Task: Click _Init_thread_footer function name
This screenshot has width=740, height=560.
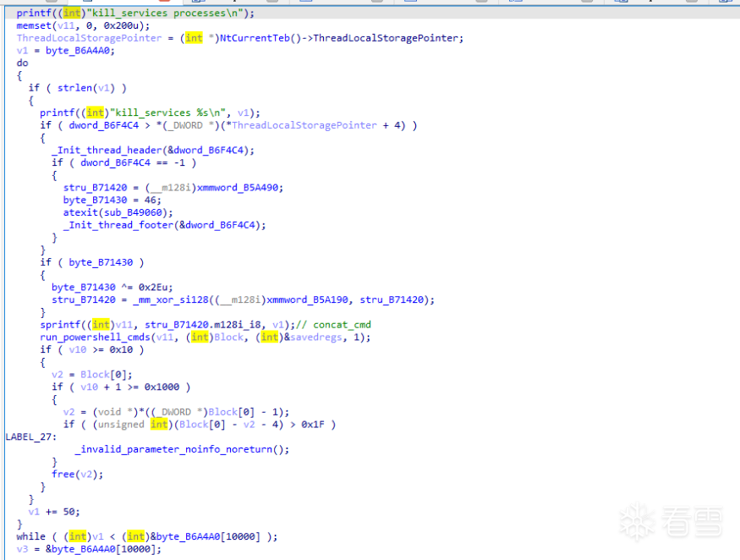Action: 118,225
